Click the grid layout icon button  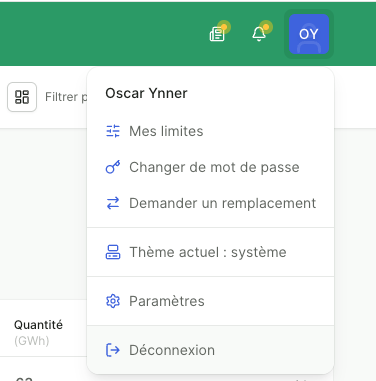22,97
